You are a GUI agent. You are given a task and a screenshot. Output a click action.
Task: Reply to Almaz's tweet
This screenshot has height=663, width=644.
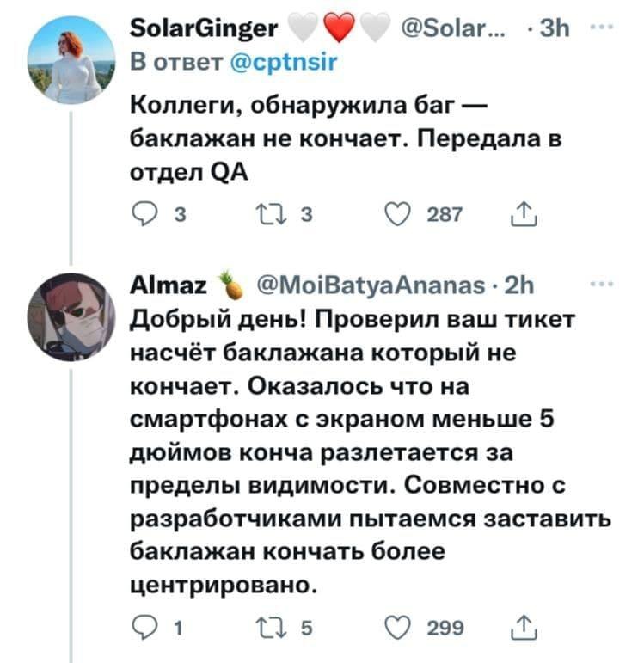[x=143, y=628]
